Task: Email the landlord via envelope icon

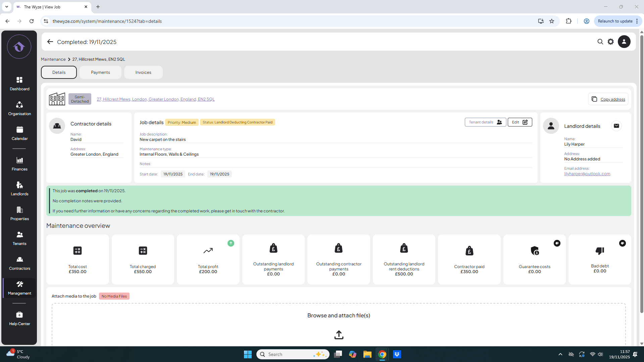Action: 616,126
